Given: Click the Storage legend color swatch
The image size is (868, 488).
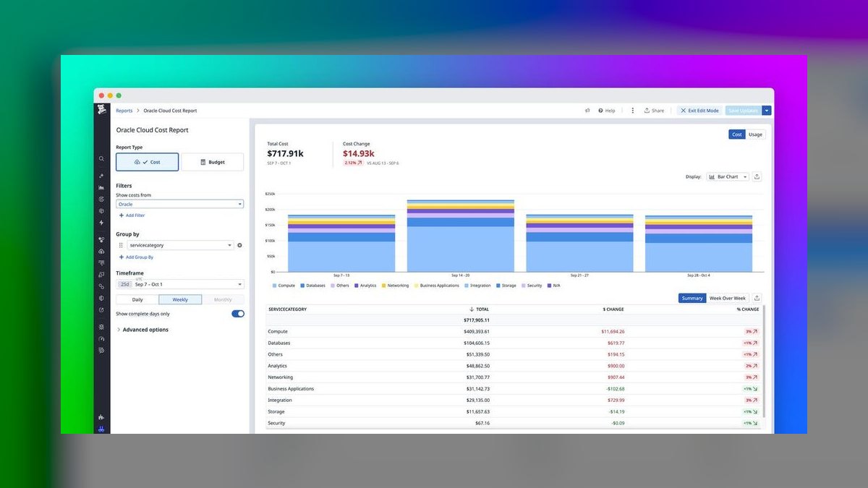Looking at the screenshot, I should tap(498, 286).
